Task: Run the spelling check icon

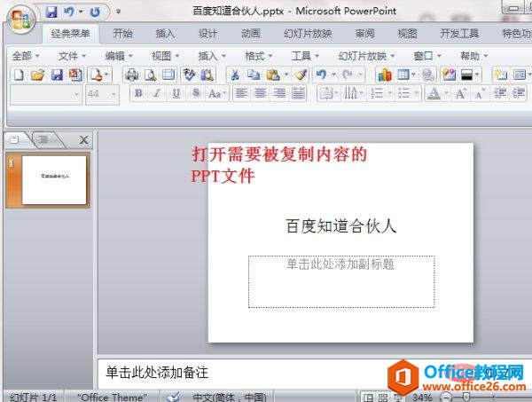Action: coord(189,75)
